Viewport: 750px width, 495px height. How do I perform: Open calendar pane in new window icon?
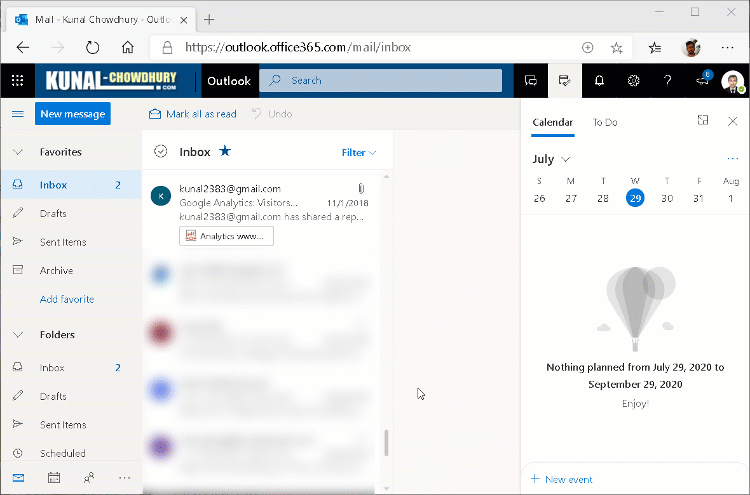(703, 121)
